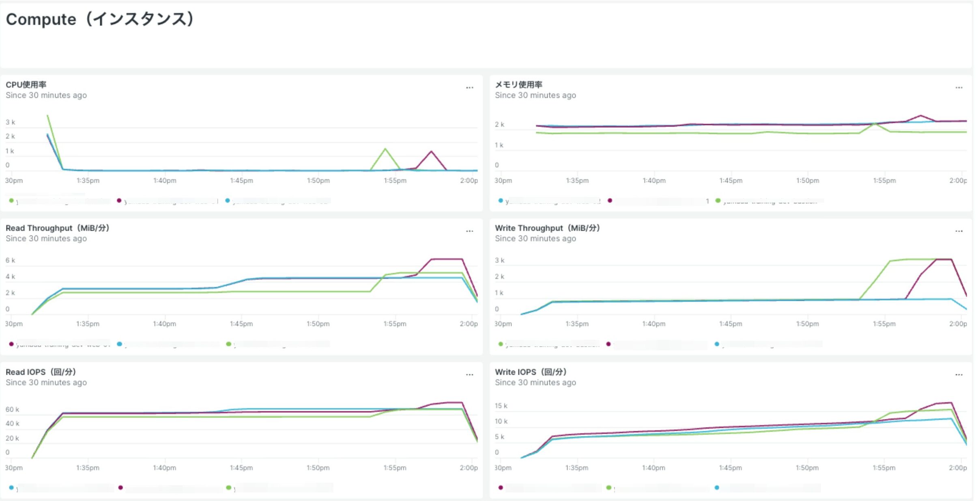Open the options menu on Write IOPS chart
The width and height of the screenshot is (980, 501).
pos(959,374)
